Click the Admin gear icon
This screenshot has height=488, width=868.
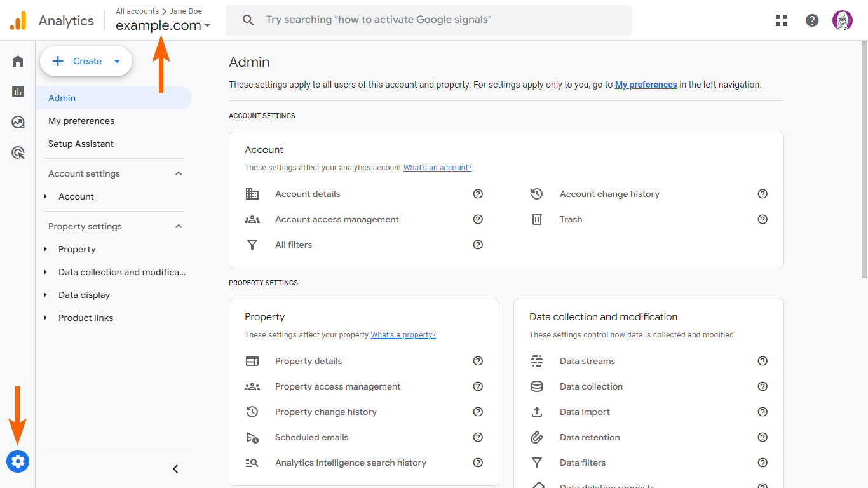18,461
